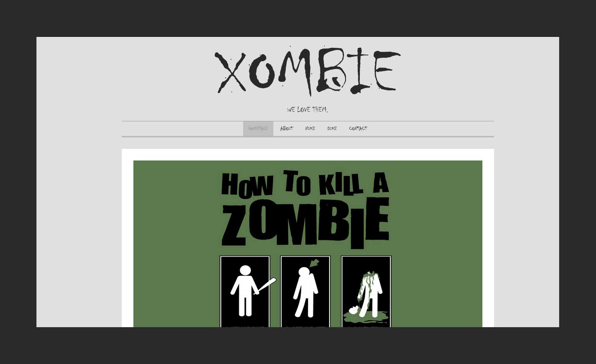Open the Duke navigation link
This screenshot has height=364, width=596.
tap(332, 129)
